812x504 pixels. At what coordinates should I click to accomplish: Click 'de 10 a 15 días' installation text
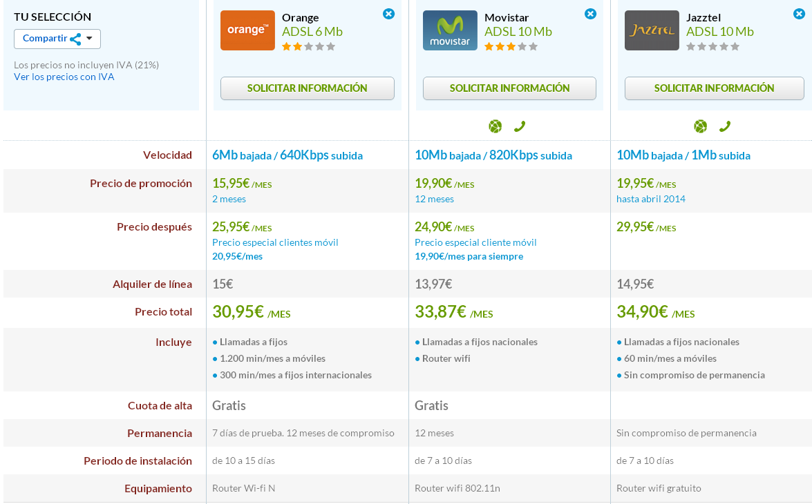tap(243, 461)
